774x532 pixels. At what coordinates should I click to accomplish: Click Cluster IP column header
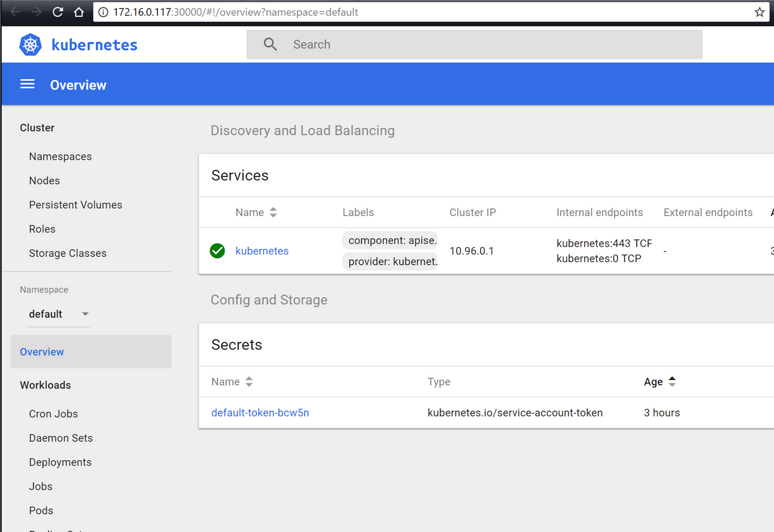pos(473,213)
